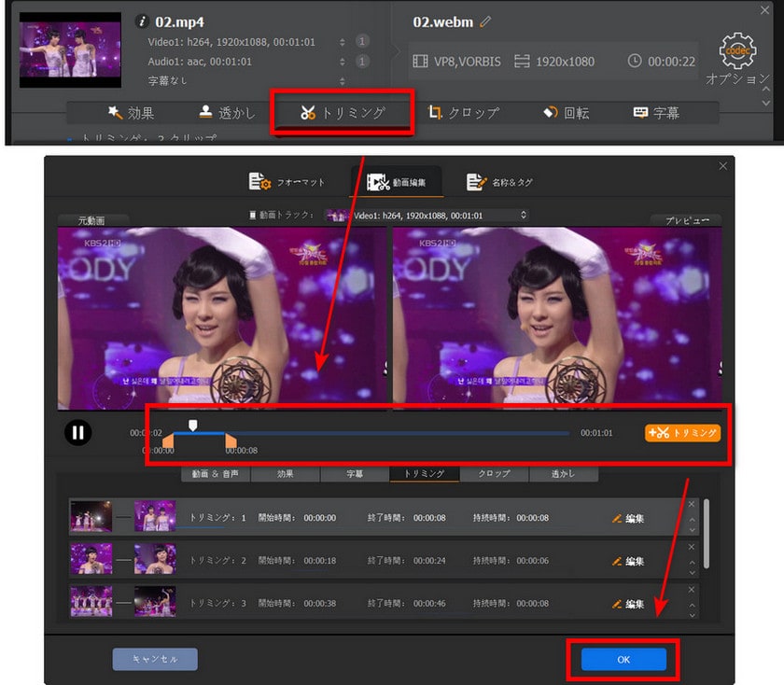Click the 元動画 original preview pane
This screenshot has height=685, width=784.
222,318
